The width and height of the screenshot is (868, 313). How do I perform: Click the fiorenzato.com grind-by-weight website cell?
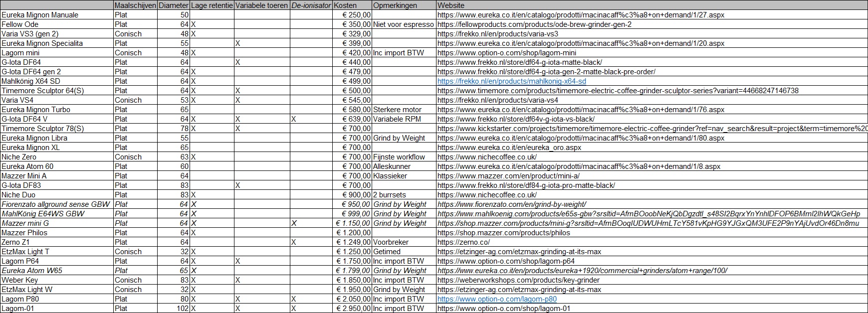click(x=652, y=204)
